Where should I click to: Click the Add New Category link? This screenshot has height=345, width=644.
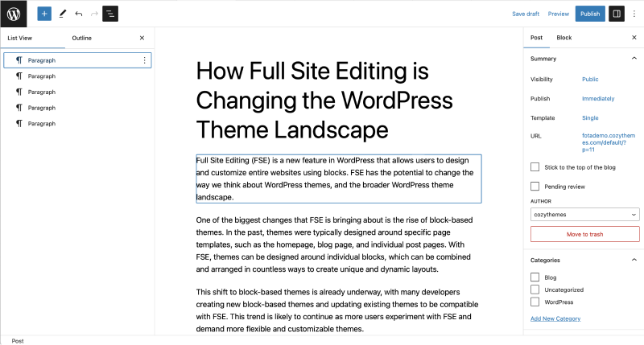(x=555, y=318)
